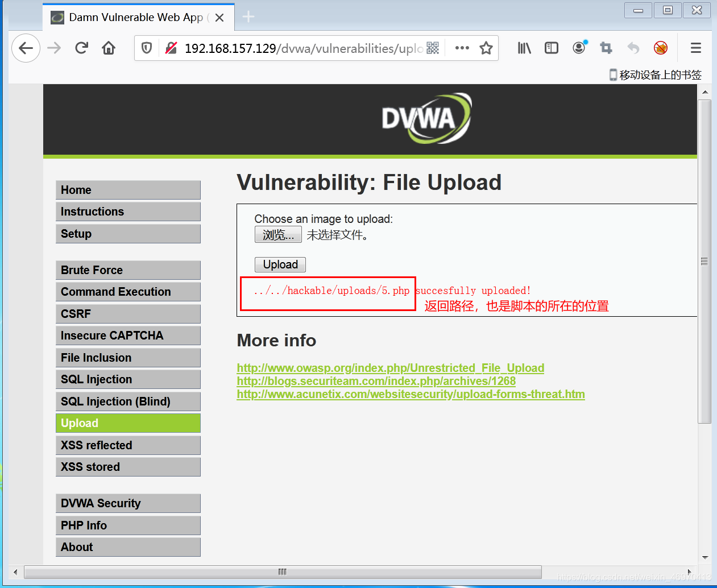Open the Command Execution page

pos(128,292)
